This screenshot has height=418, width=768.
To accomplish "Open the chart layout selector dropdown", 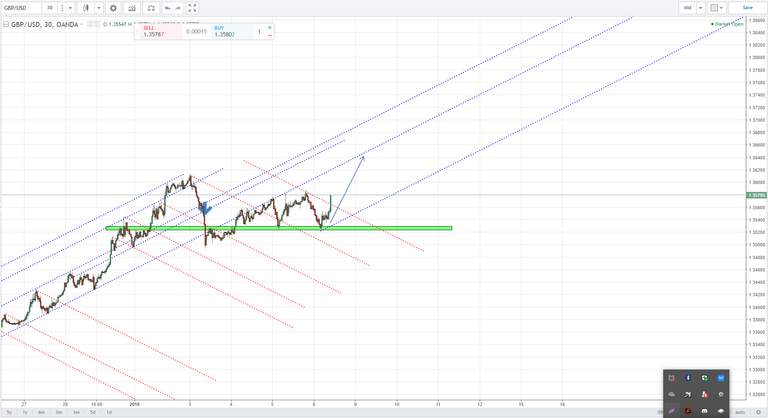I will point(717,8).
